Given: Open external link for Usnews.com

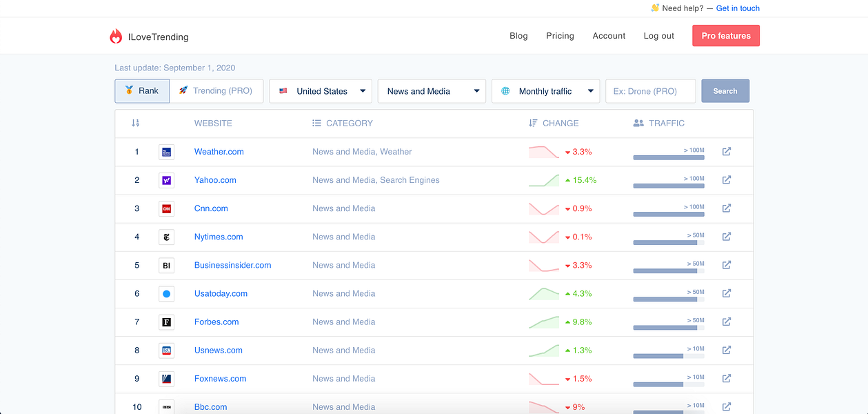Looking at the screenshot, I should (x=727, y=350).
